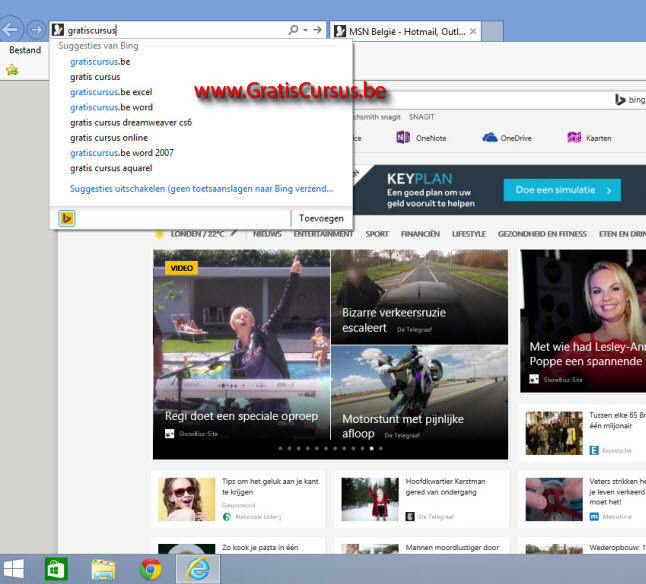This screenshot has height=584, width=646.
Task: Click the Favorites star icon
Action: pyautogui.click(x=12, y=70)
